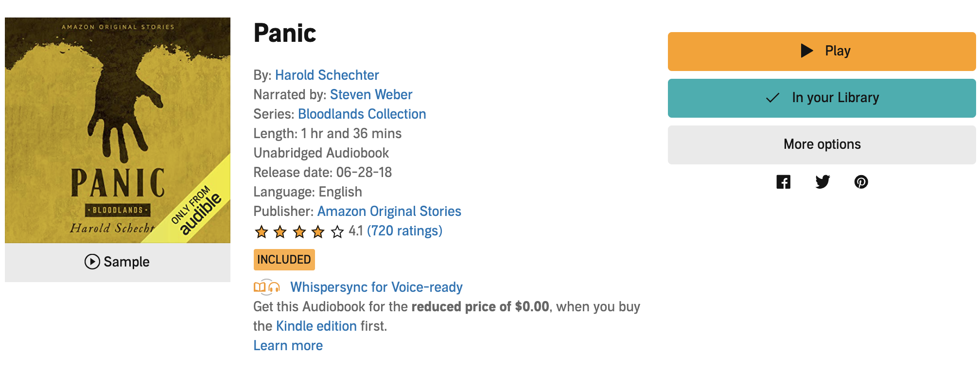Click the checkmark in the library button
The image size is (980, 392).
(772, 98)
